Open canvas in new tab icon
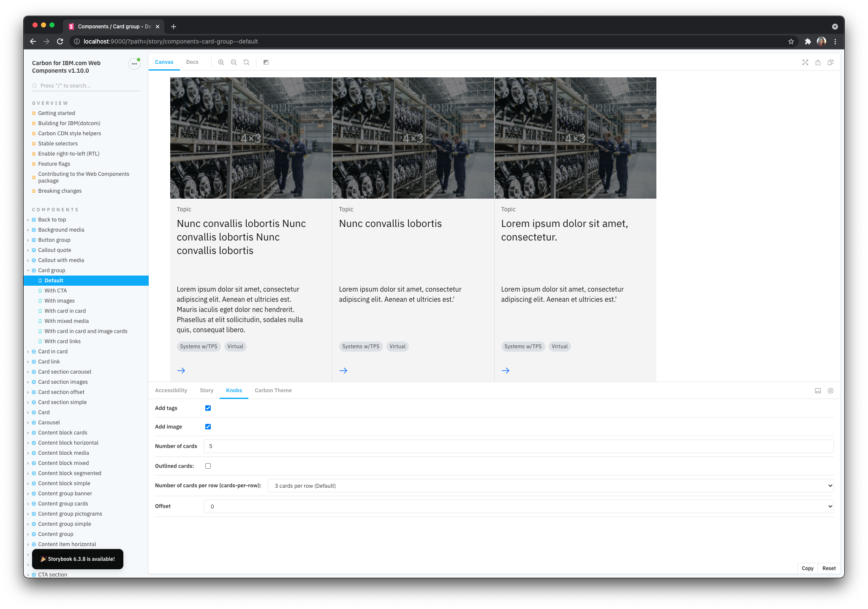Screen dimensions: 868x609 [x=818, y=62]
